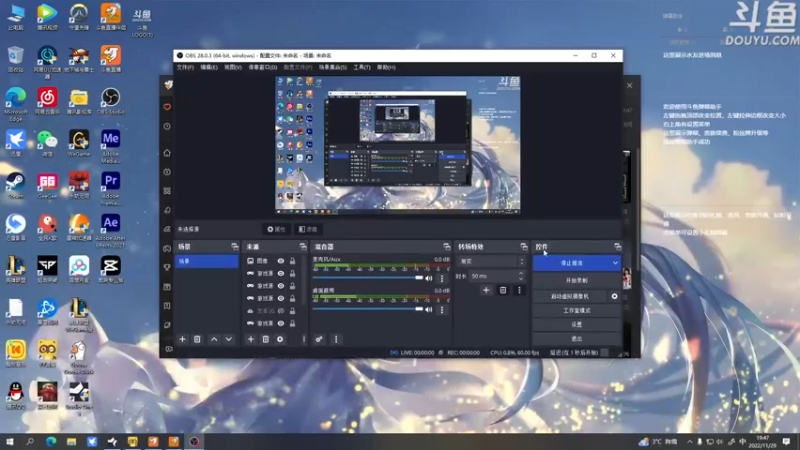Image resolution: width=800 pixels, height=450 pixels.
Task: Open the Windows Start menu
Action: [x=10, y=441]
